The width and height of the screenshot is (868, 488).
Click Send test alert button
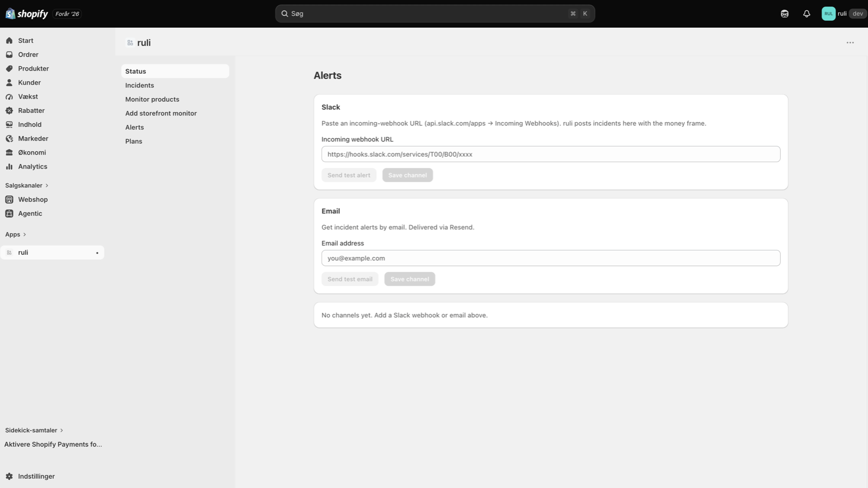click(x=349, y=175)
